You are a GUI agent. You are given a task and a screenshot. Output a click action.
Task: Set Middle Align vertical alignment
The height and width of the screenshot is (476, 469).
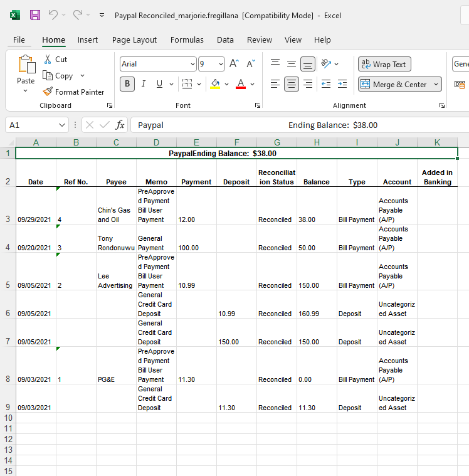pyautogui.click(x=292, y=63)
